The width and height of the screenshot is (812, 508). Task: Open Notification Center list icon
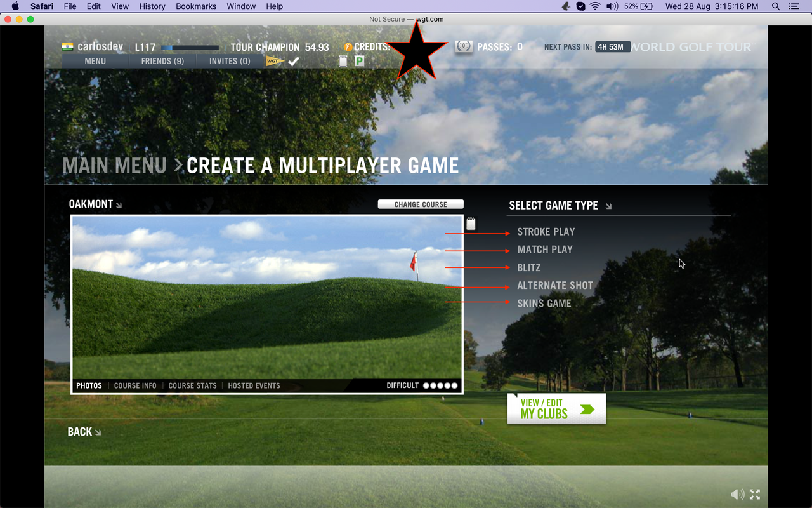pos(794,6)
